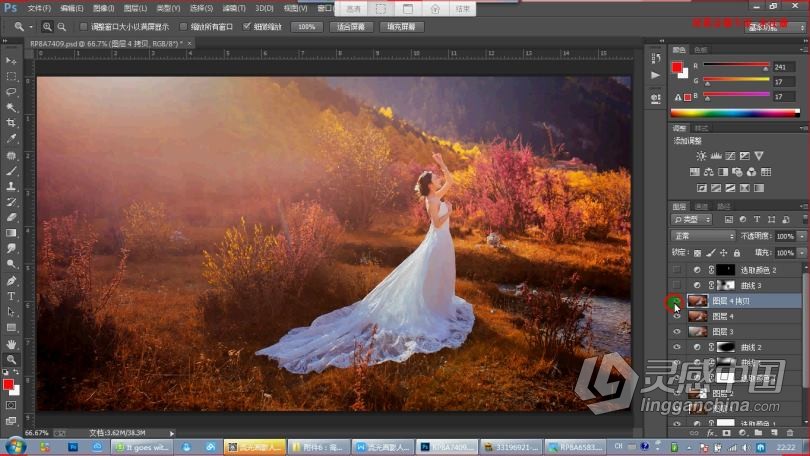Viewport: 810px width, 456px height.
Task: Add a Curves adjustment from Adjustments panel
Action: [x=730, y=155]
